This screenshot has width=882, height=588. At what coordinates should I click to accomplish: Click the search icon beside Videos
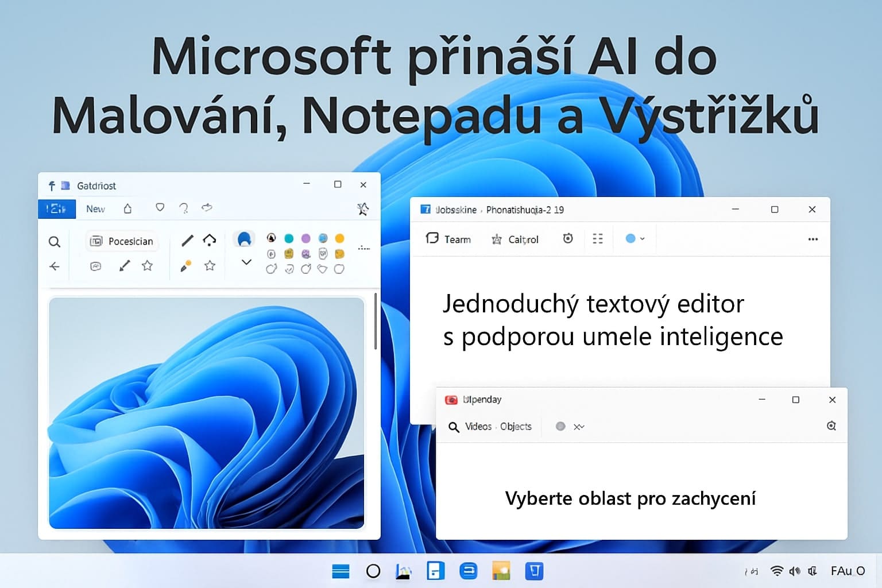tap(453, 427)
